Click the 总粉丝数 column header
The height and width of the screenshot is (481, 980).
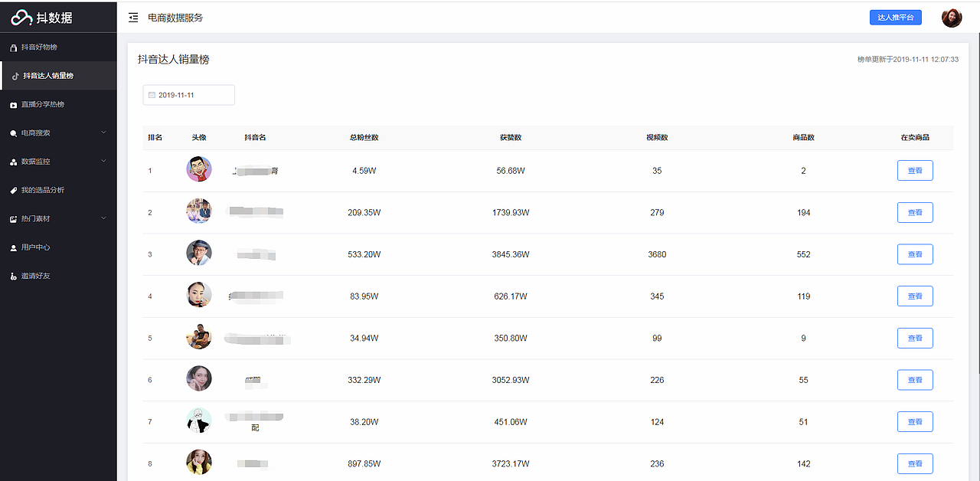tap(364, 138)
